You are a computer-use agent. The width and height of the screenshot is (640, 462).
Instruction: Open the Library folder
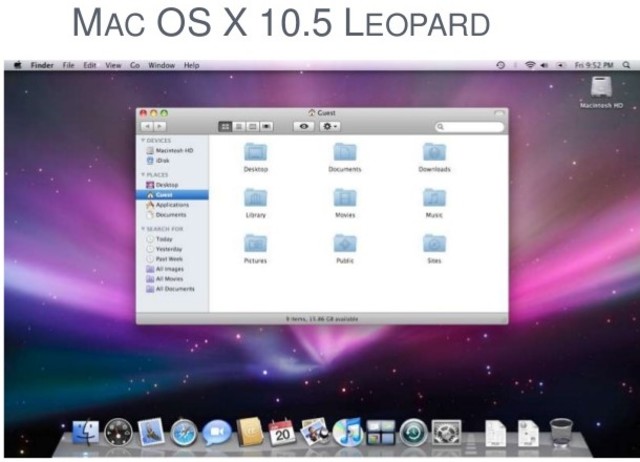(x=256, y=198)
